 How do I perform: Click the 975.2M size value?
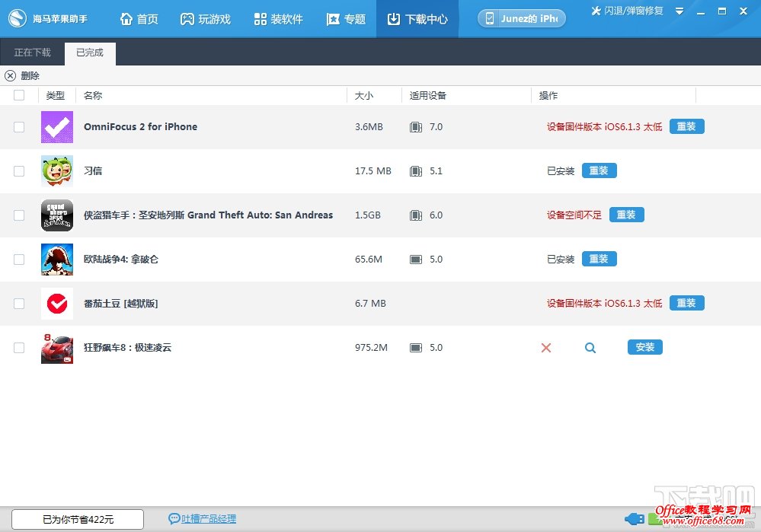[x=371, y=348]
